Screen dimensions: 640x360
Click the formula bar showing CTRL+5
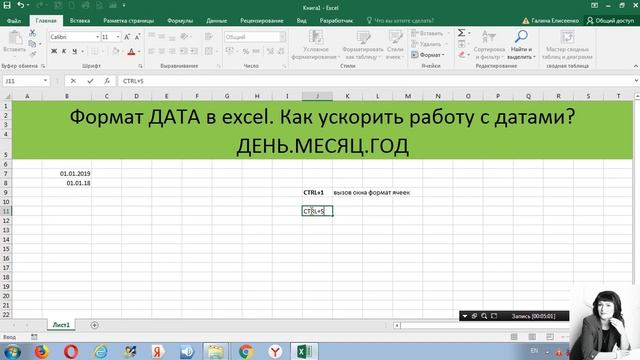coord(376,81)
